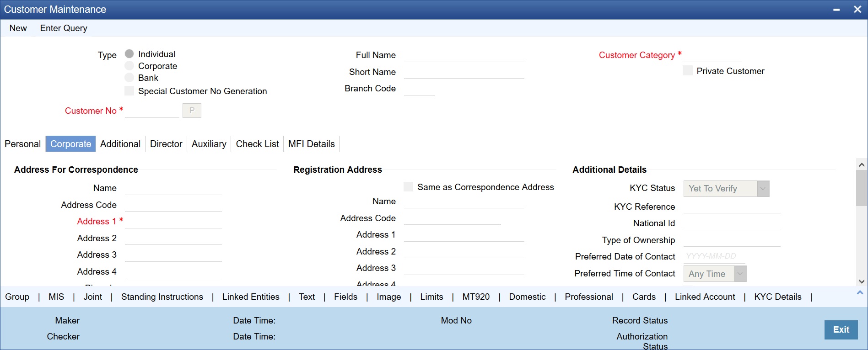Select the Bank customer type
Screen dimensions: 868x350
click(x=129, y=78)
